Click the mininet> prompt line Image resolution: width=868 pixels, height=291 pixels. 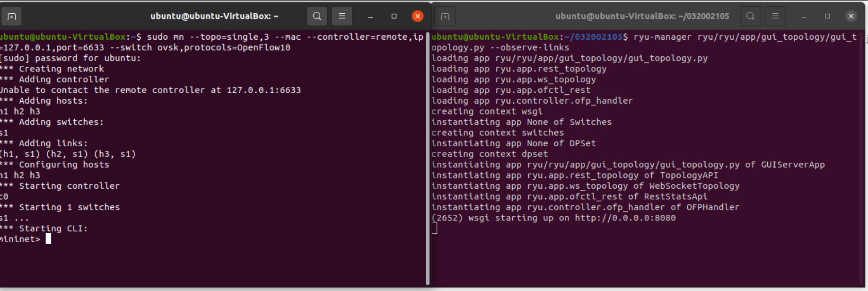click(26, 239)
